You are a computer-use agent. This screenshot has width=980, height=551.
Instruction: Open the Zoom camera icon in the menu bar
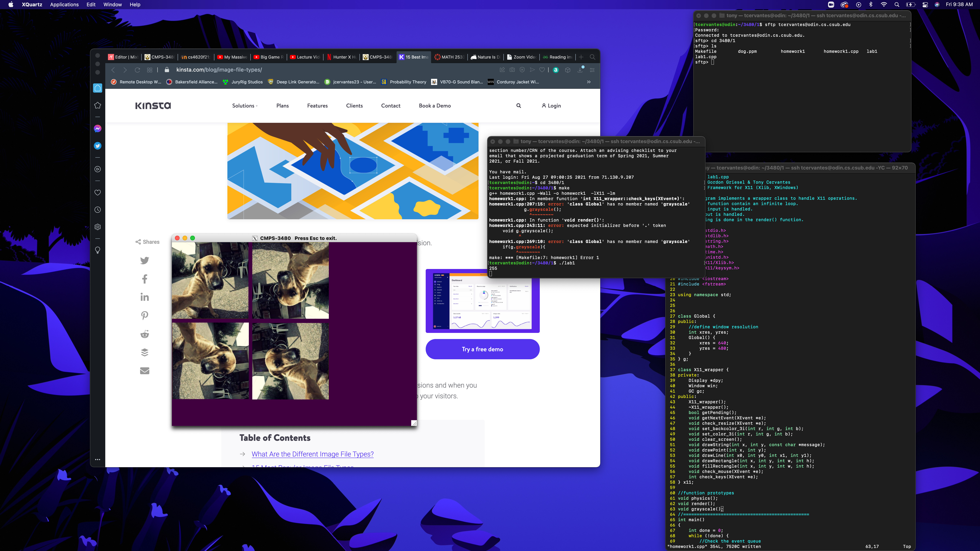(x=831, y=5)
